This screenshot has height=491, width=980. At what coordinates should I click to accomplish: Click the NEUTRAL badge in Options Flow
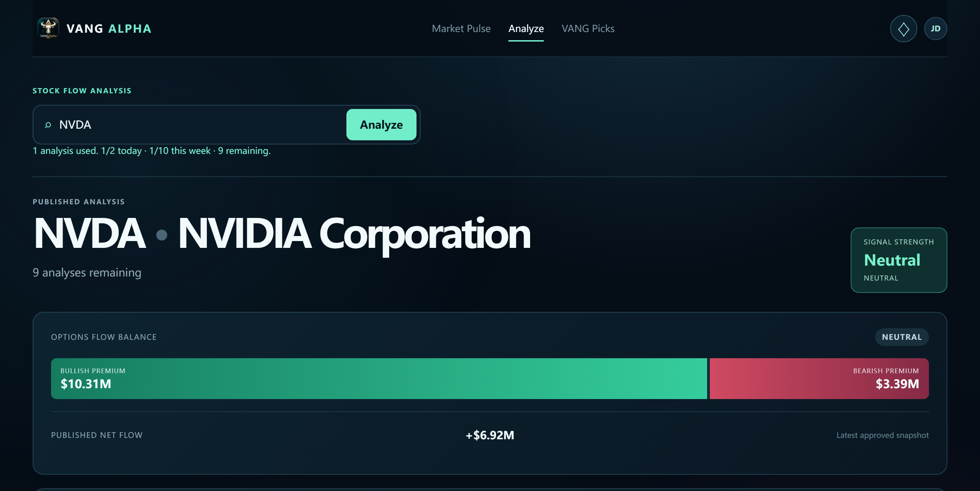[902, 337]
